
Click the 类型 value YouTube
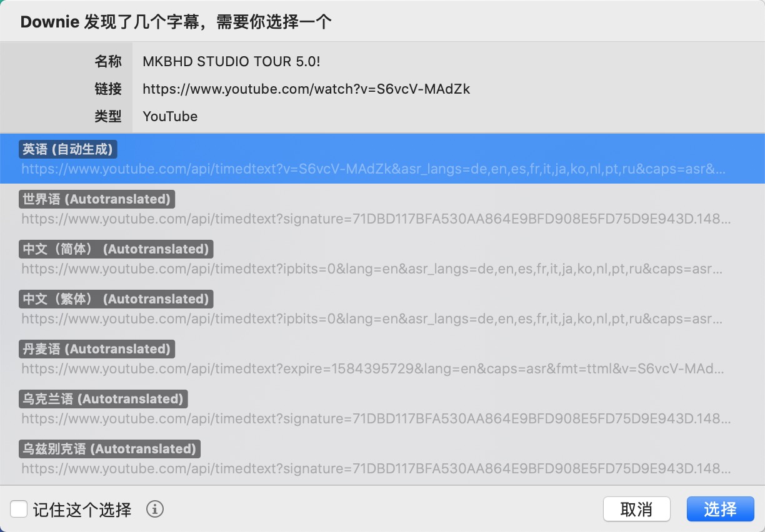coord(170,116)
